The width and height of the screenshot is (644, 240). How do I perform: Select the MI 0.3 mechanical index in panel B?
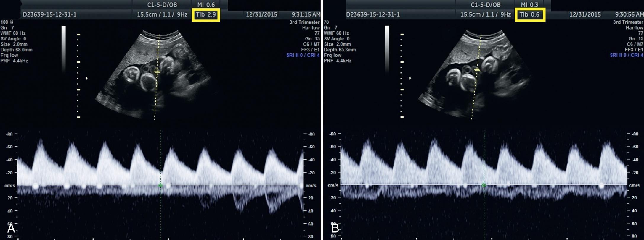(530, 5)
